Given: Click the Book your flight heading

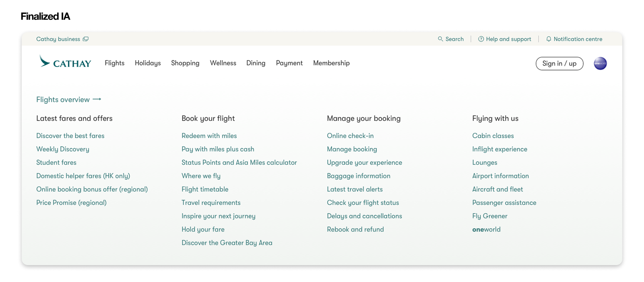Looking at the screenshot, I should (208, 118).
